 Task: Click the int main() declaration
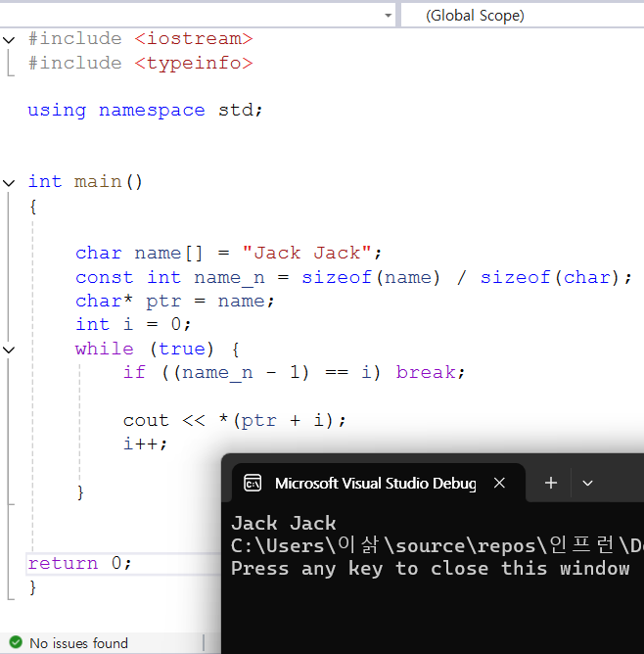coord(85,182)
